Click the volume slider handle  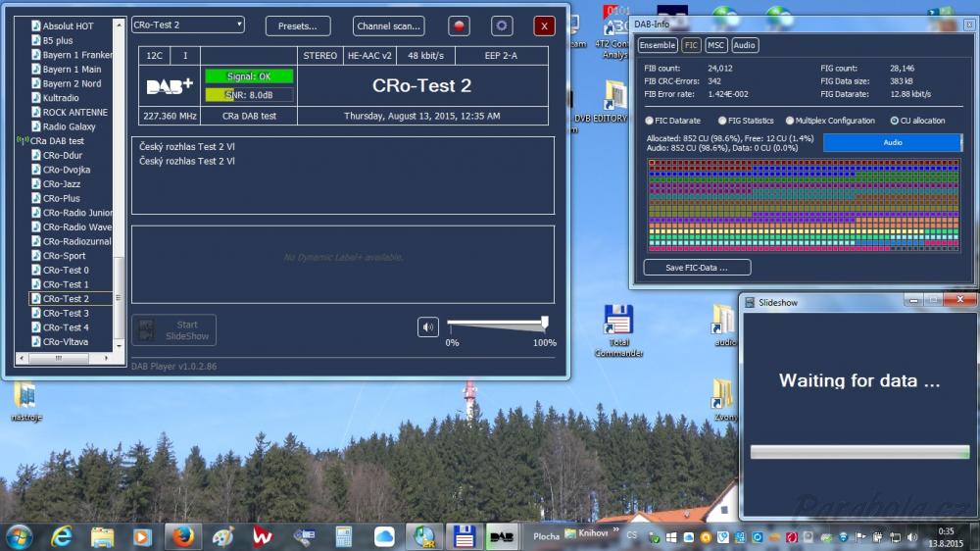tap(544, 323)
